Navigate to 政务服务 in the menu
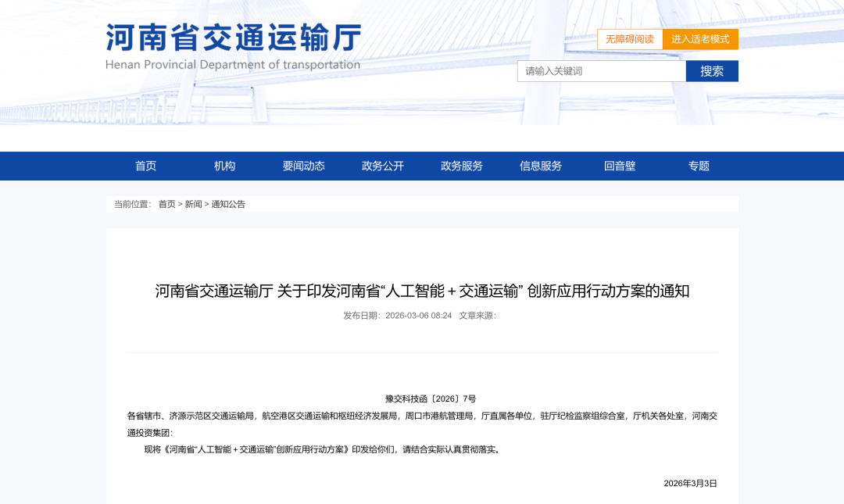Viewport: 844px width, 504px height. coord(461,166)
